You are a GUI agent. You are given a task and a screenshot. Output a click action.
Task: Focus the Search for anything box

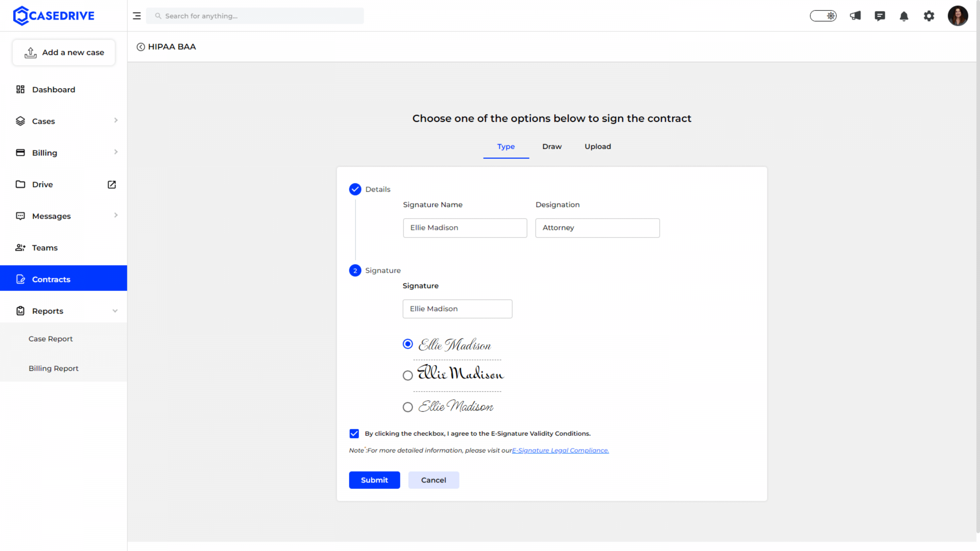(x=255, y=16)
